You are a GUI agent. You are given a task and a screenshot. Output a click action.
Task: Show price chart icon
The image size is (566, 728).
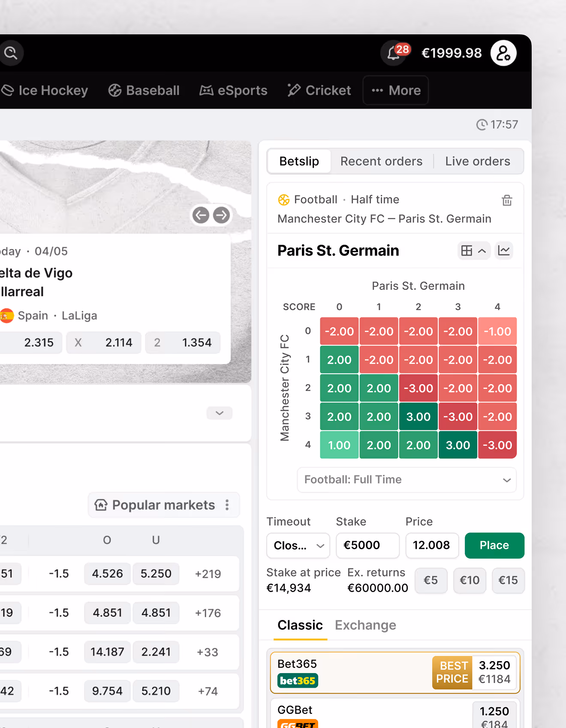click(504, 251)
